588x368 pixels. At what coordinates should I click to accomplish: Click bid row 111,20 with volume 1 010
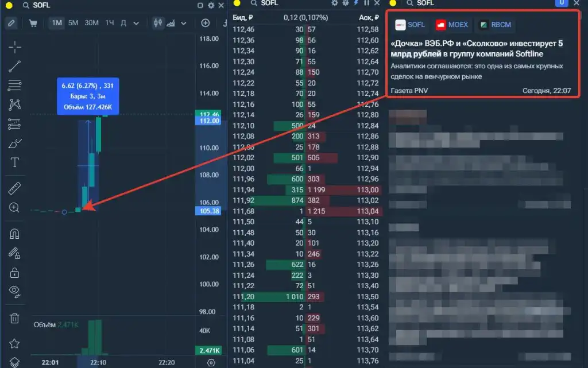pos(268,297)
